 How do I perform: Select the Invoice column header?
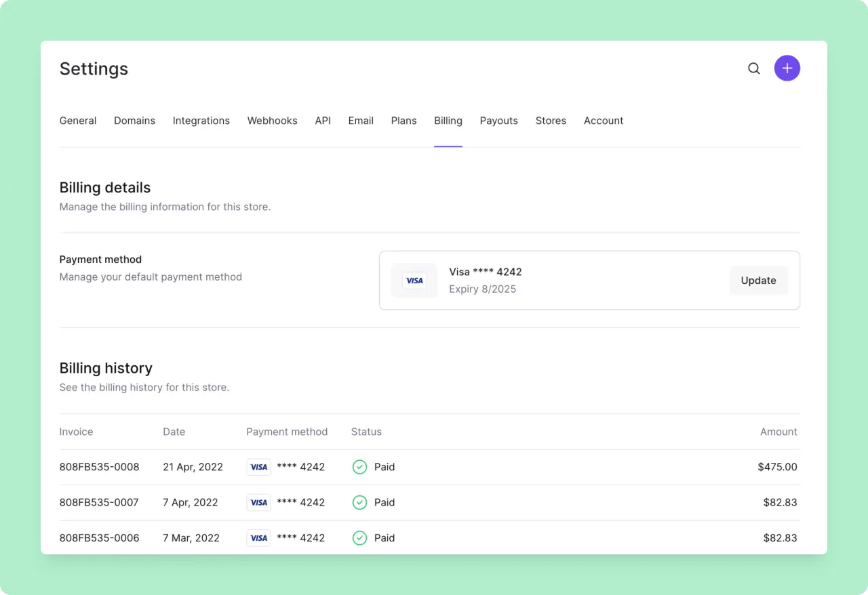(x=76, y=432)
